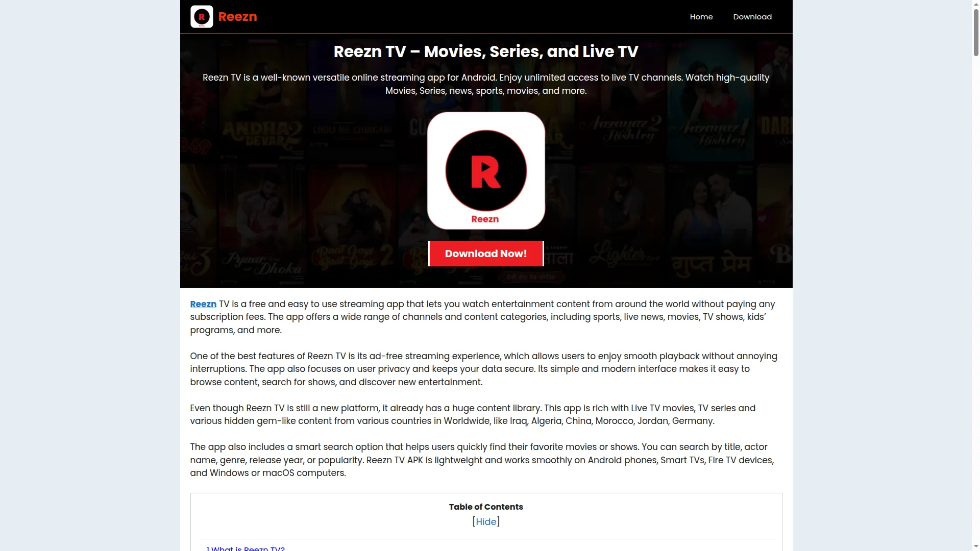Click the Reezn logo icon in header

(x=202, y=17)
